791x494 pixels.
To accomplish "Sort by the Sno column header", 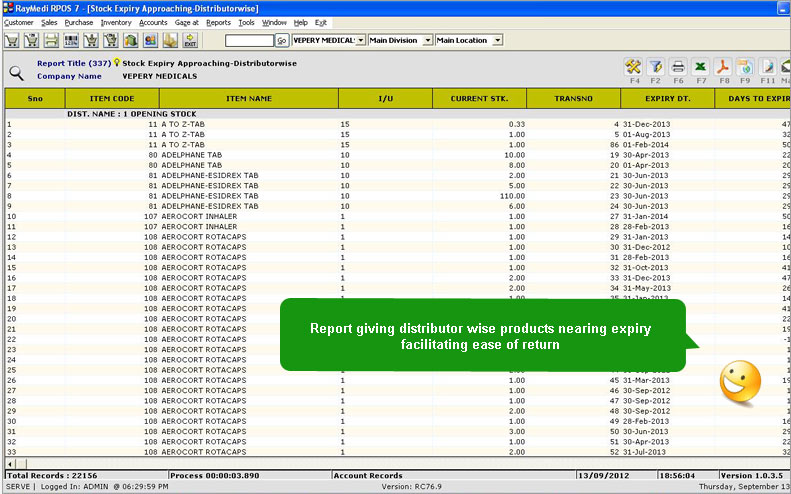I will (x=35, y=98).
